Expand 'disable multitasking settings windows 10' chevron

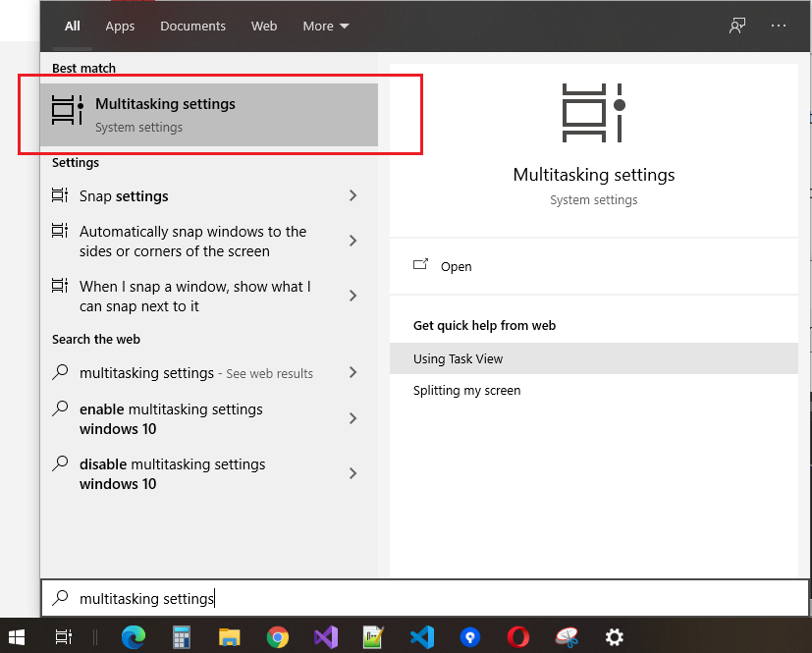point(353,472)
